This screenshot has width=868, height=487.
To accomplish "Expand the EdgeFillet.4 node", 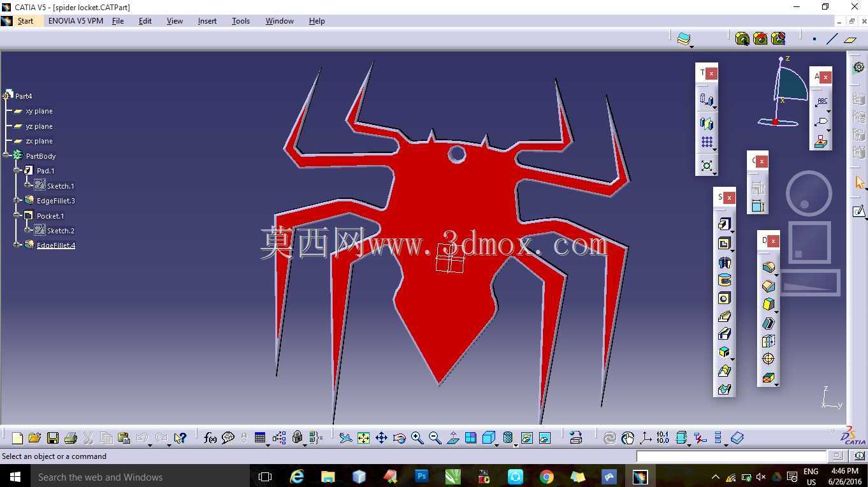I will point(17,245).
